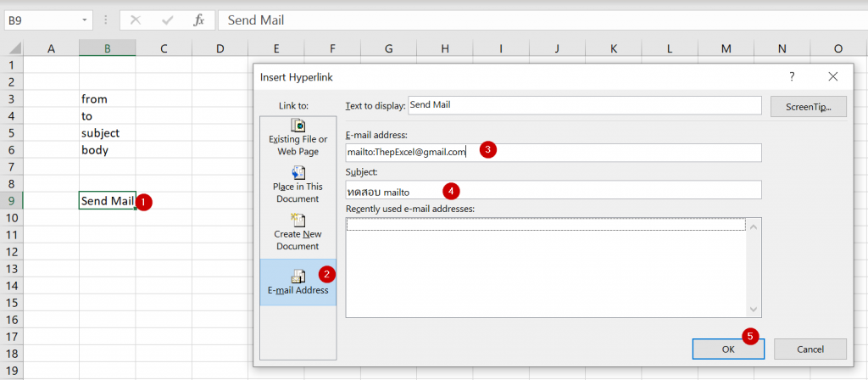
Task: Click into the Subject field
Action: point(554,189)
